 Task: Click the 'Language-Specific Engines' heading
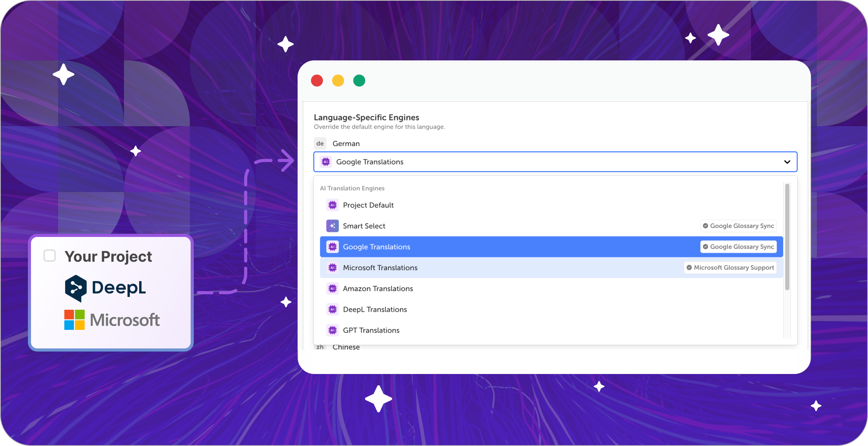point(367,117)
